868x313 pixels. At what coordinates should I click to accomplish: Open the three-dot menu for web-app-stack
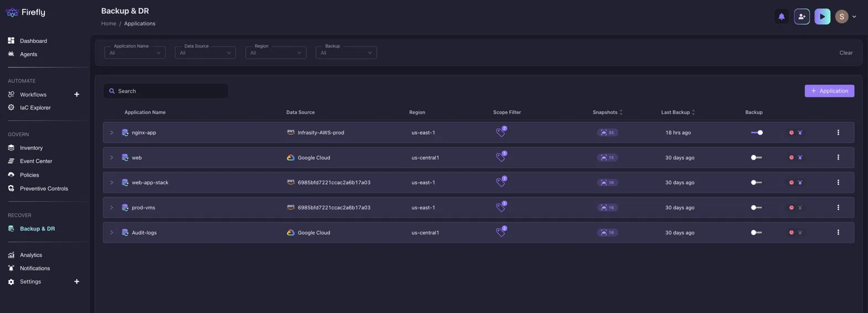coord(838,182)
